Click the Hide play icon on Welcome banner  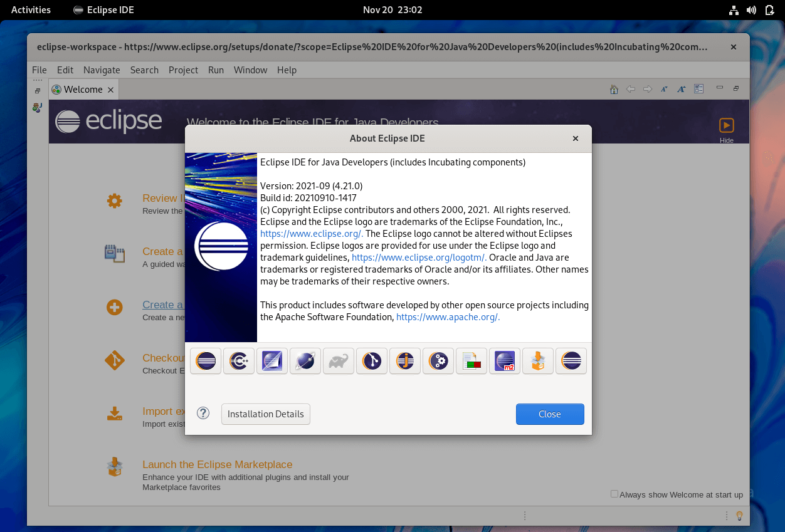(x=726, y=125)
